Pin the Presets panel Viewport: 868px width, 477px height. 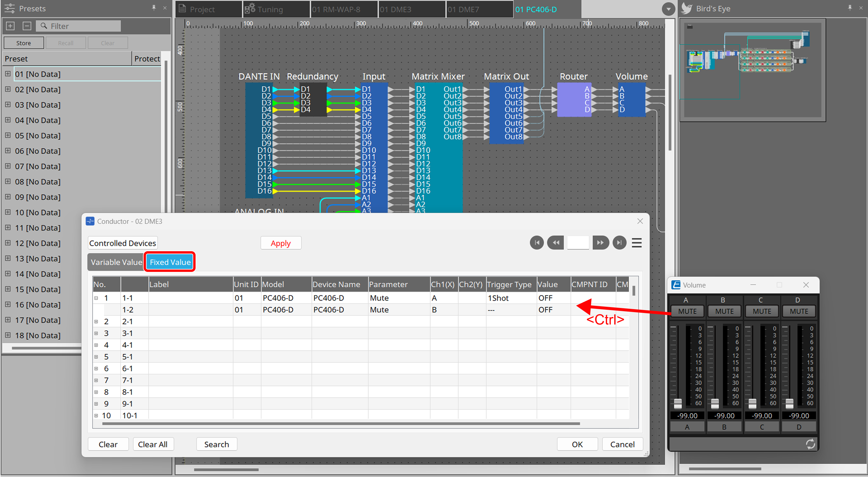[x=154, y=8]
